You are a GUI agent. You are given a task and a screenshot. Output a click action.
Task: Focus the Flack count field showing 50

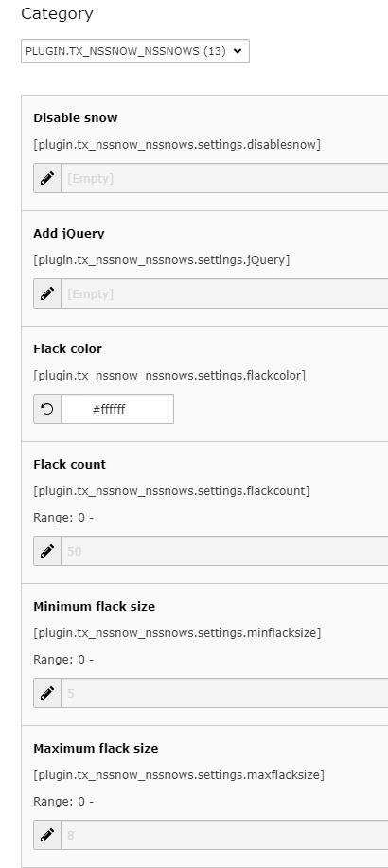(x=224, y=551)
